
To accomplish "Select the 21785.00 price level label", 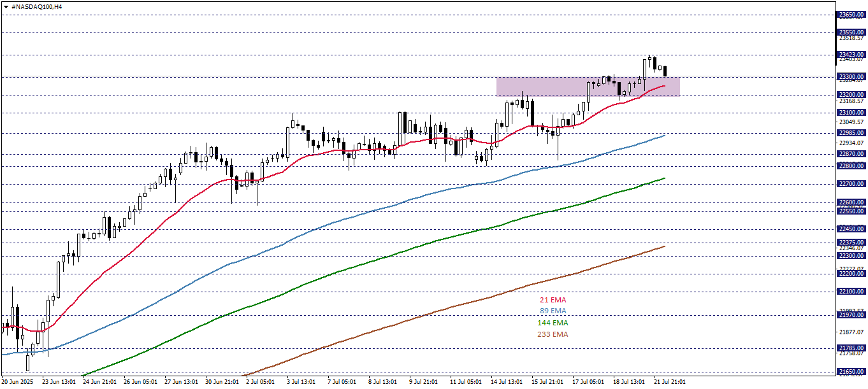I will click(851, 348).
